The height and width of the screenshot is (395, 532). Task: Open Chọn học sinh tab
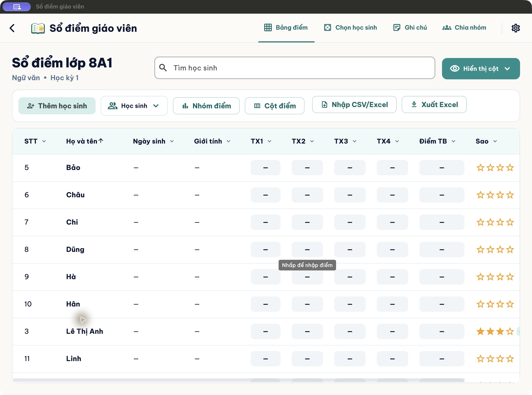coord(350,28)
